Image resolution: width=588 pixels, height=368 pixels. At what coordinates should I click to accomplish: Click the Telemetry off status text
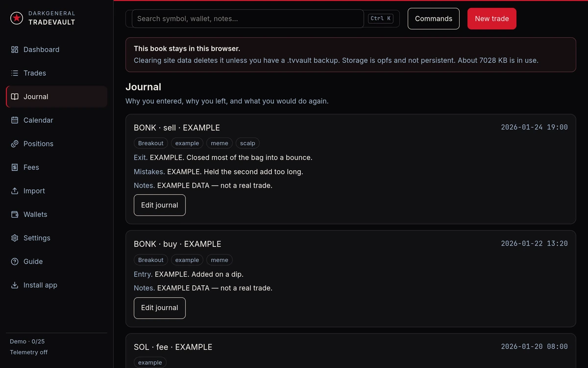(29, 352)
